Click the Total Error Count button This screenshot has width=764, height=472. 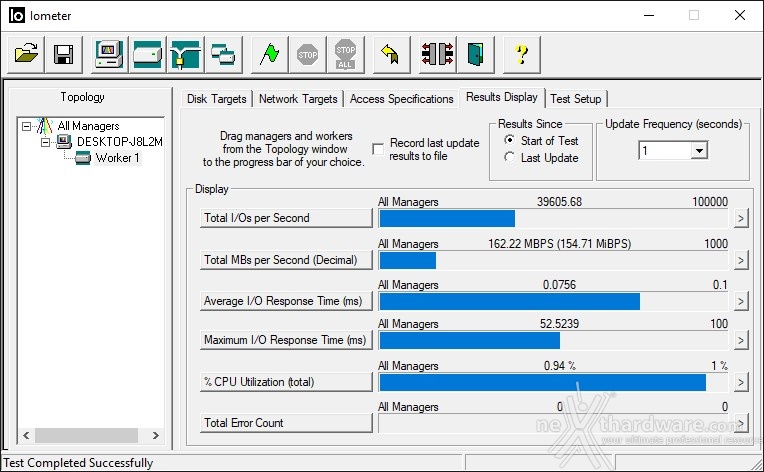[x=286, y=423]
